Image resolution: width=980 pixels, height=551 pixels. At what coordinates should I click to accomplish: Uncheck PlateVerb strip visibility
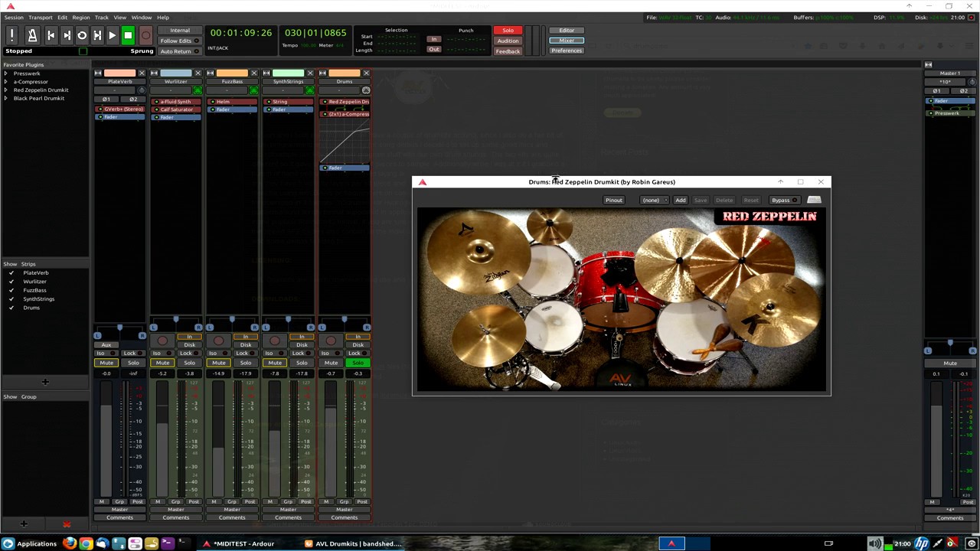point(11,272)
